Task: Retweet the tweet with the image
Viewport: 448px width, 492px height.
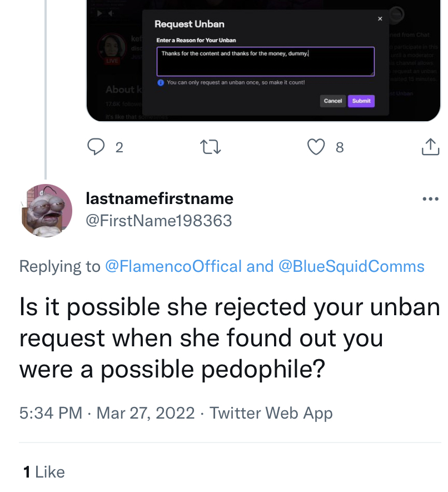Action: (211, 147)
